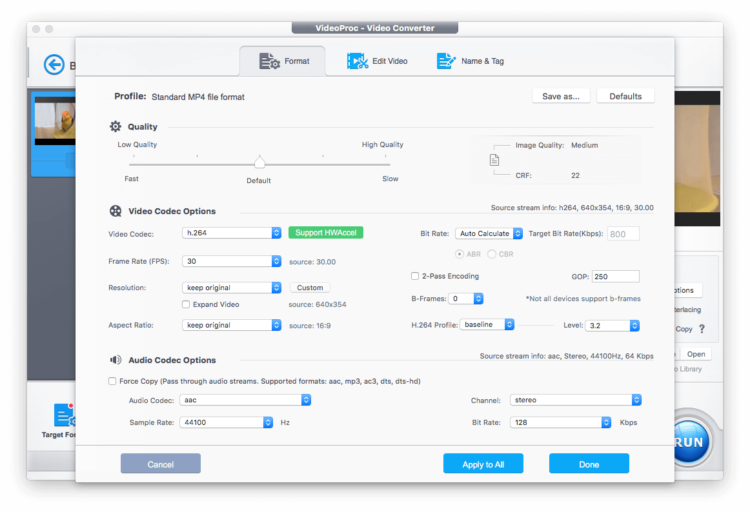Click the 'source: 640x354' text
This screenshot has width=750, height=512.
(318, 304)
